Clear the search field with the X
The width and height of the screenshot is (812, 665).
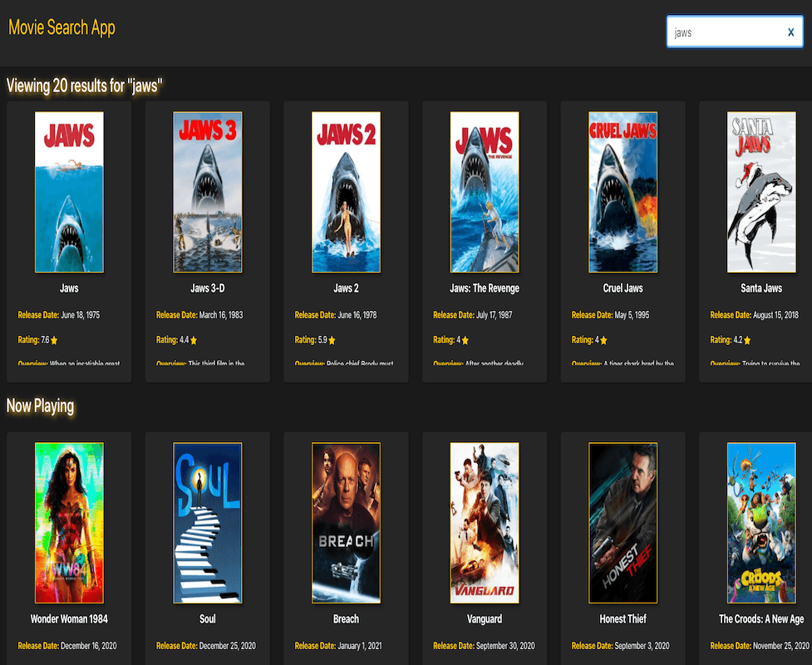(x=790, y=32)
